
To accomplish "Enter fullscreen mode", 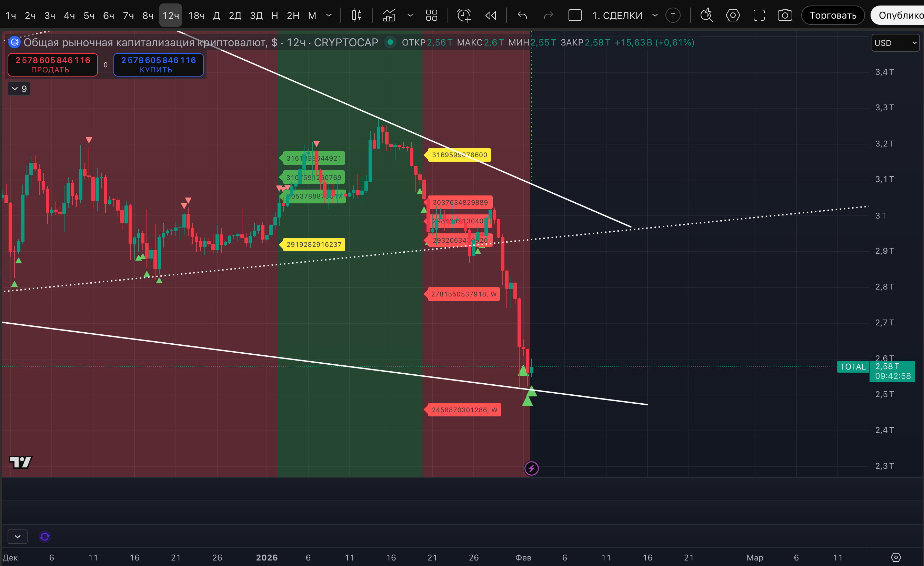I will (759, 16).
